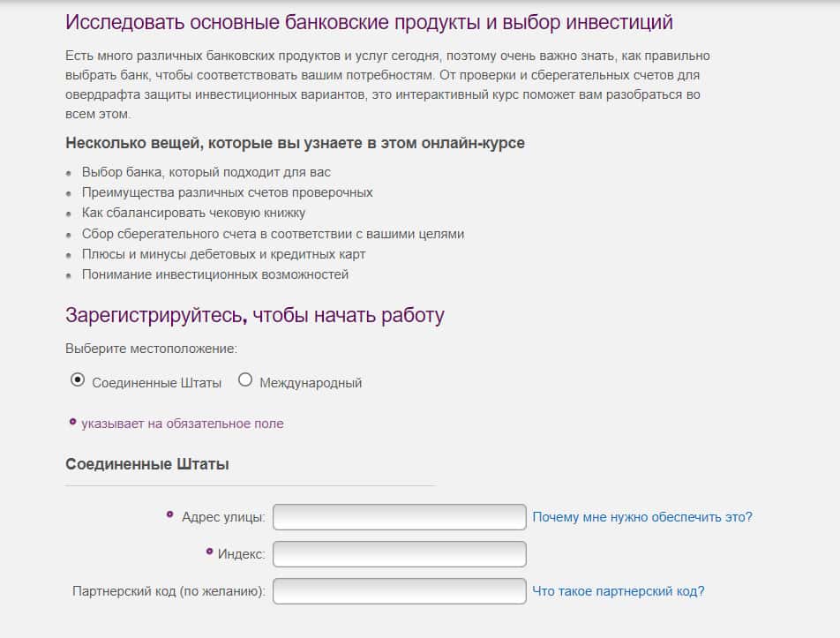Image resolution: width=840 pixels, height=638 pixels.
Task: Open "Почему мне нужно обеспечить это?" link
Action: 641,517
